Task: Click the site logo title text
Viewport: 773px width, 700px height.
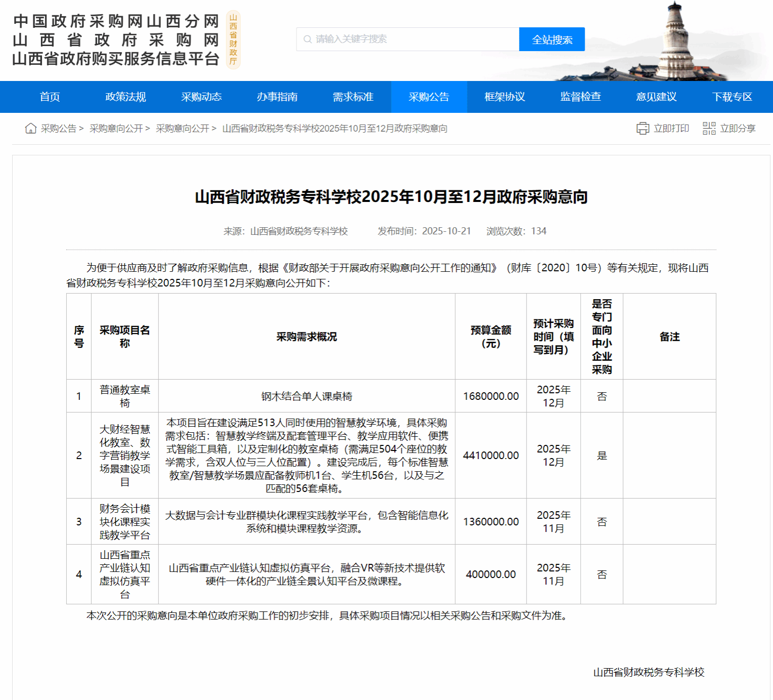Action: click(116, 39)
